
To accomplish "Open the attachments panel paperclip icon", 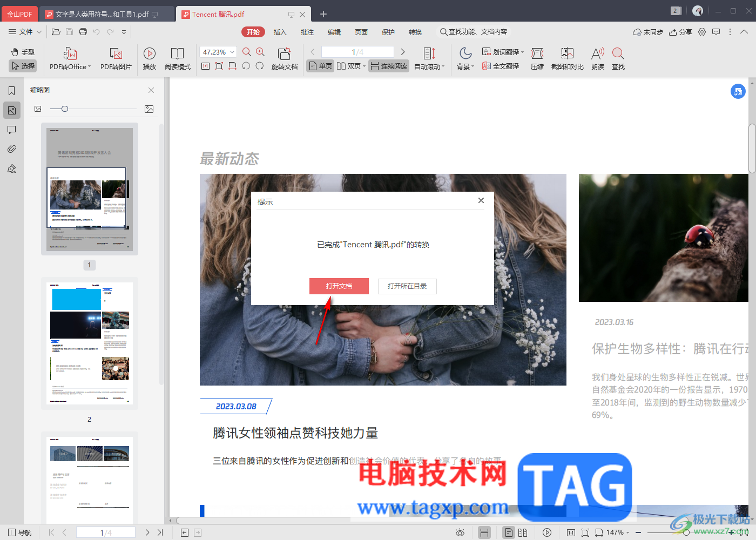I will coord(12,149).
